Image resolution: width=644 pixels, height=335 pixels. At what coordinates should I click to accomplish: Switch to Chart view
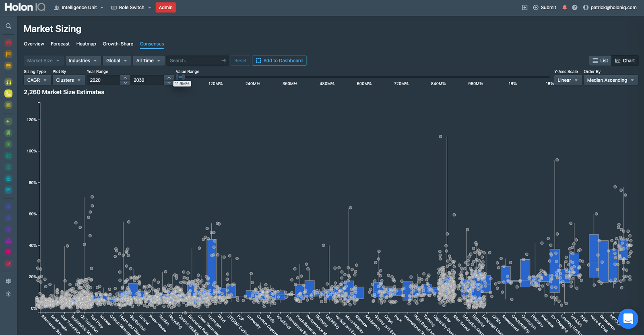625,61
